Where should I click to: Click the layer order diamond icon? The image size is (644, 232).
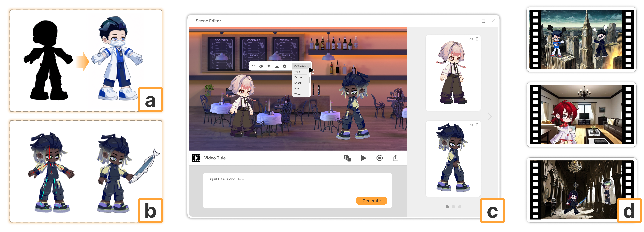(261, 66)
